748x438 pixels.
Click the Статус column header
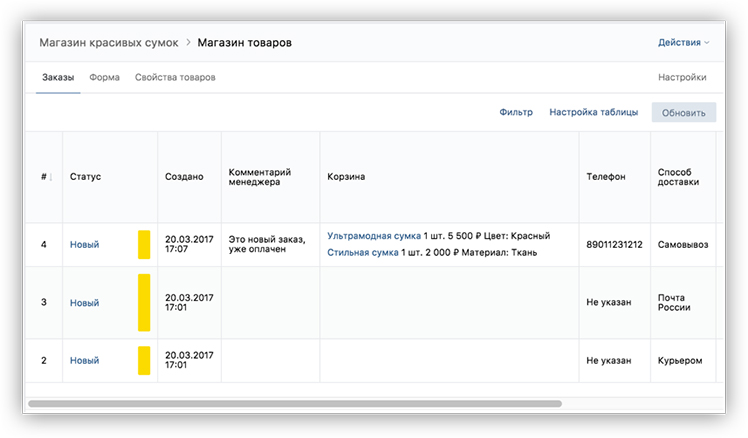coord(85,177)
